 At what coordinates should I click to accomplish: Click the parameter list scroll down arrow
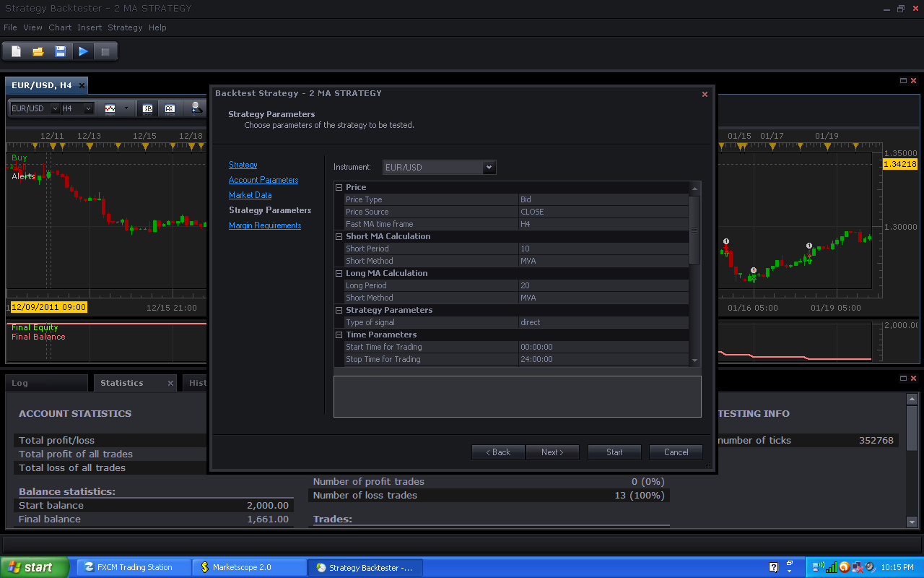coord(694,361)
